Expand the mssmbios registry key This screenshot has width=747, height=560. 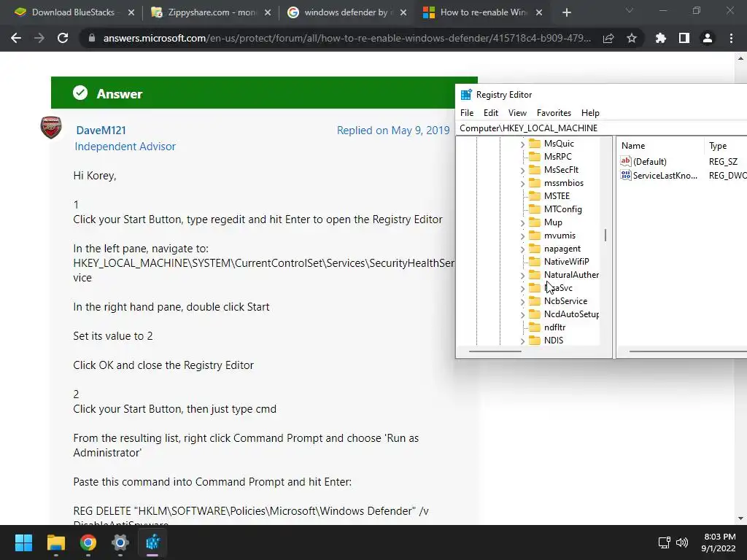[x=522, y=183]
